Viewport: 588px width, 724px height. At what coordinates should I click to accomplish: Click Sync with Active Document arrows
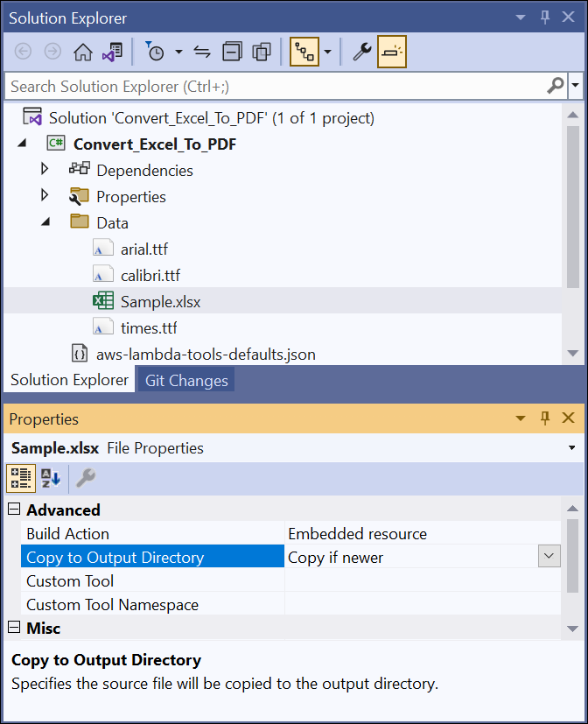pyautogui.click(x=202, y=52)
